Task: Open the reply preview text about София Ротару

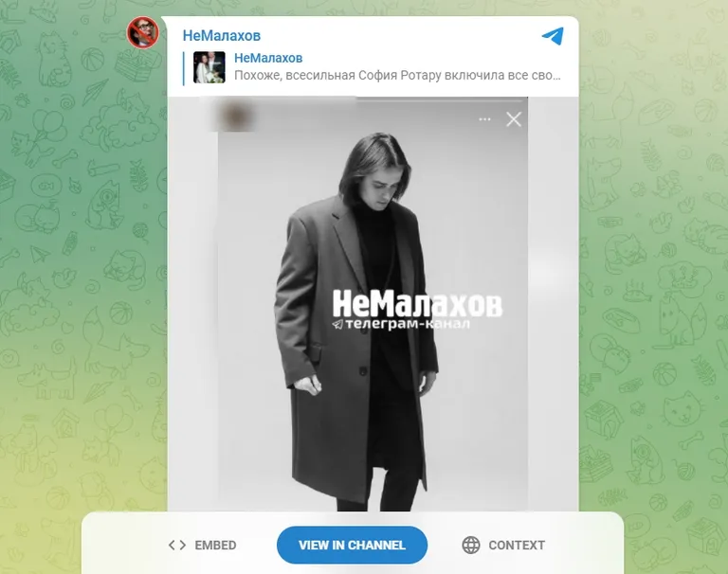Action: click(x=397, y=75)
